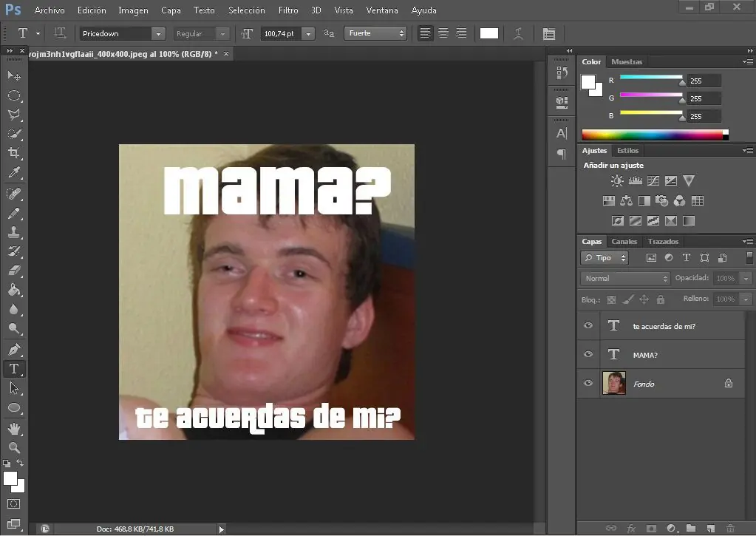This screenshot has width=756, height=536.
Task: Open the font size dropdown arrow
Action: point(308,34)
